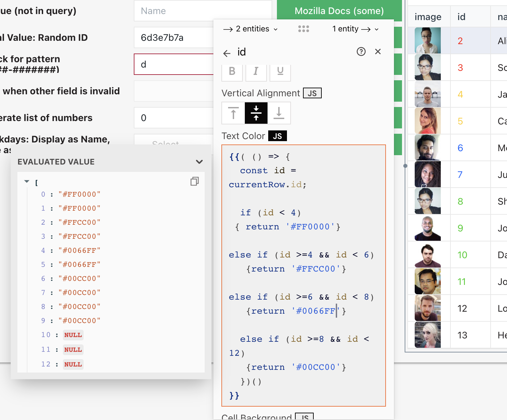Close the id property pane

pos(378,51)
